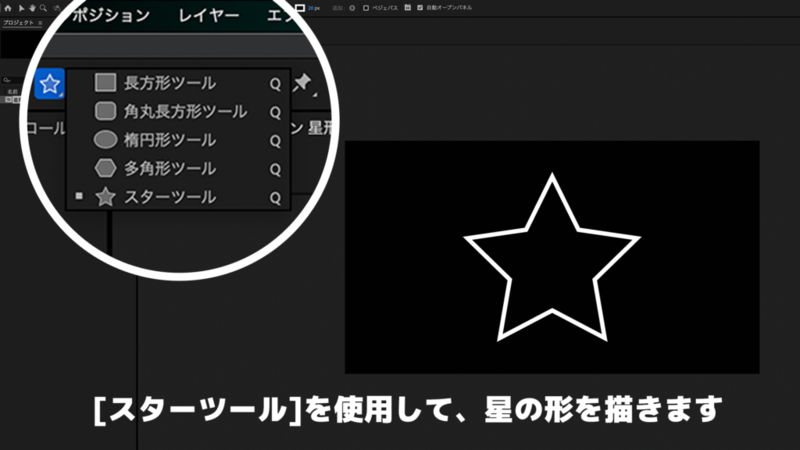Choose スターツール from the shape menu
The width and height of the screenshot is (800, 450).
(179, 197)
